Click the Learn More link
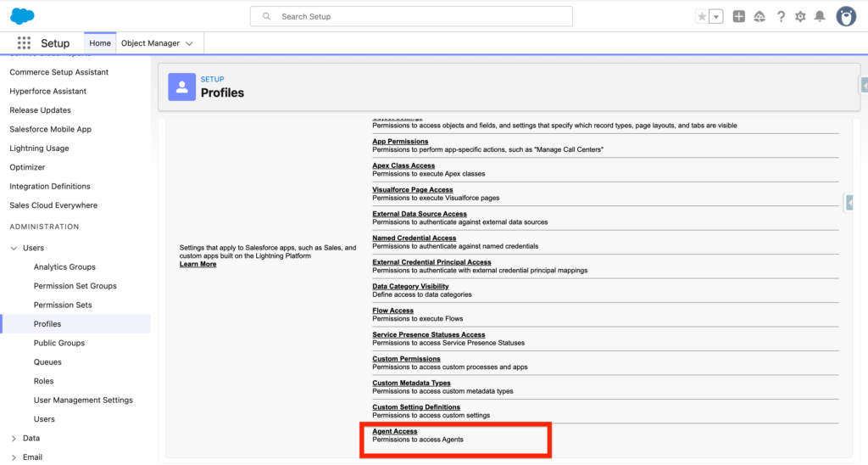Screen dimensions: 868x465 pos(198,264)
